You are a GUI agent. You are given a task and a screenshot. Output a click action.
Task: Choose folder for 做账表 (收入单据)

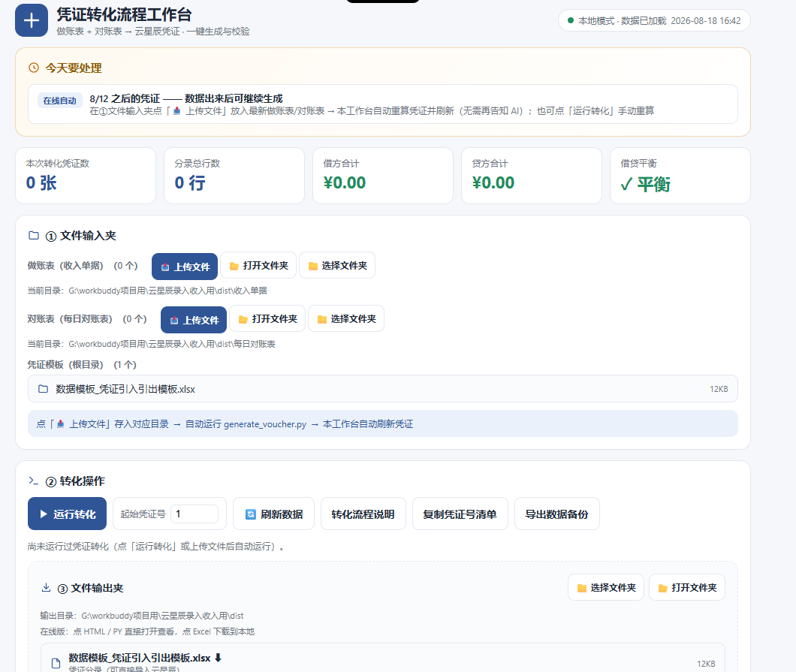(x=337, y=266)
